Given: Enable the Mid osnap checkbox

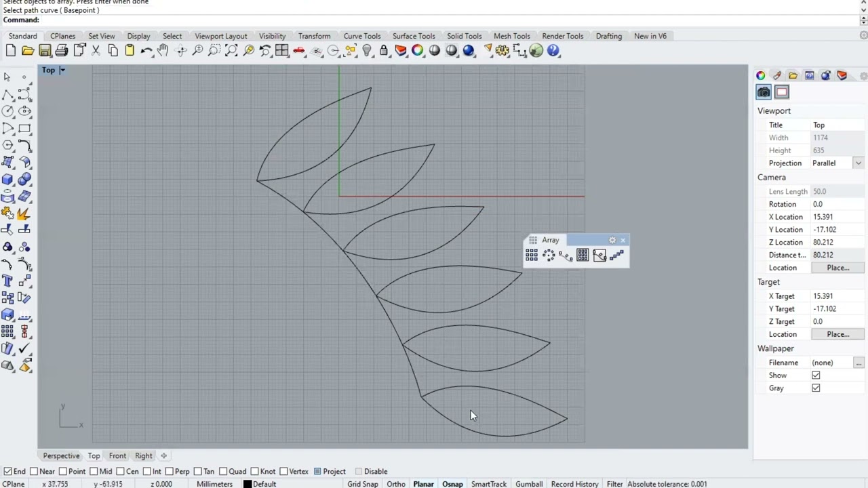Looking at the screenshot, I should click(x=93, y=472).
